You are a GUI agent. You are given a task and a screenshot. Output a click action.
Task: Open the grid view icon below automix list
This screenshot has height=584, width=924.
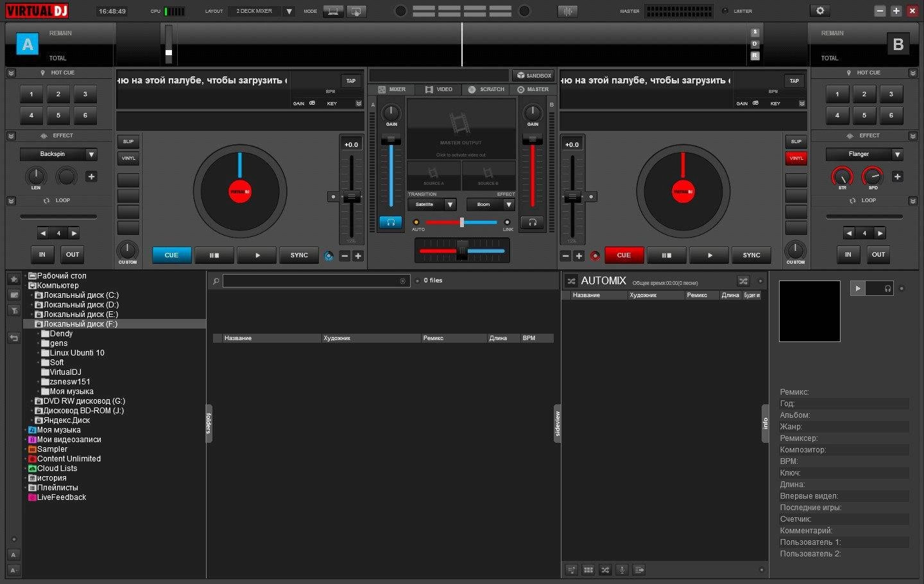[x=588, y=570]
